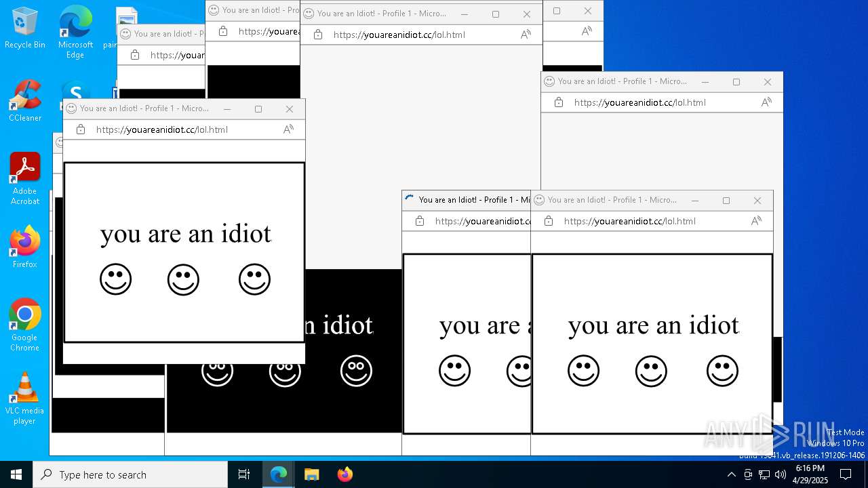Minimize the bottom-right You are an Idiot window
Image resolution: width=868 pixels, height=488 pixels.
(x=695, y=201)
